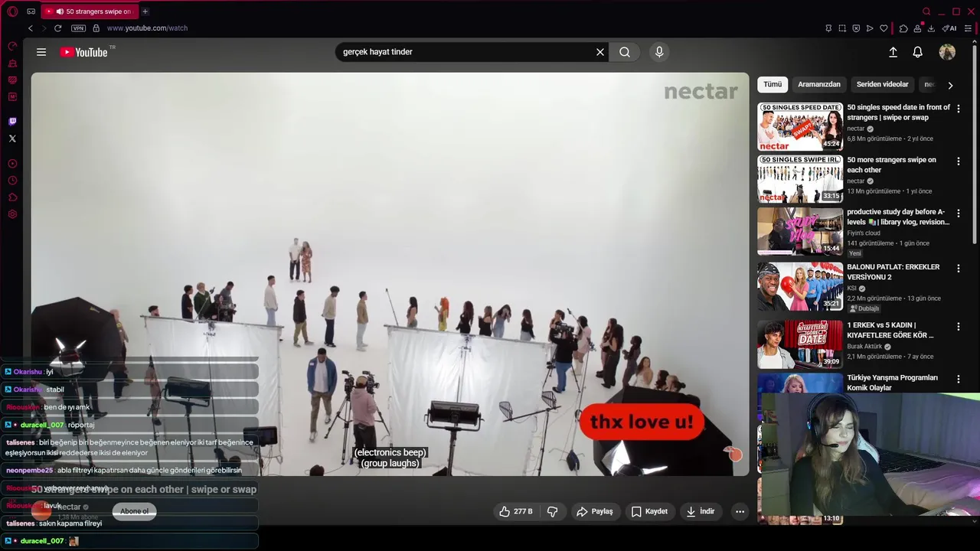Bookmark page with heart icon
The image size is (980, 551).
tap(884, 28)
